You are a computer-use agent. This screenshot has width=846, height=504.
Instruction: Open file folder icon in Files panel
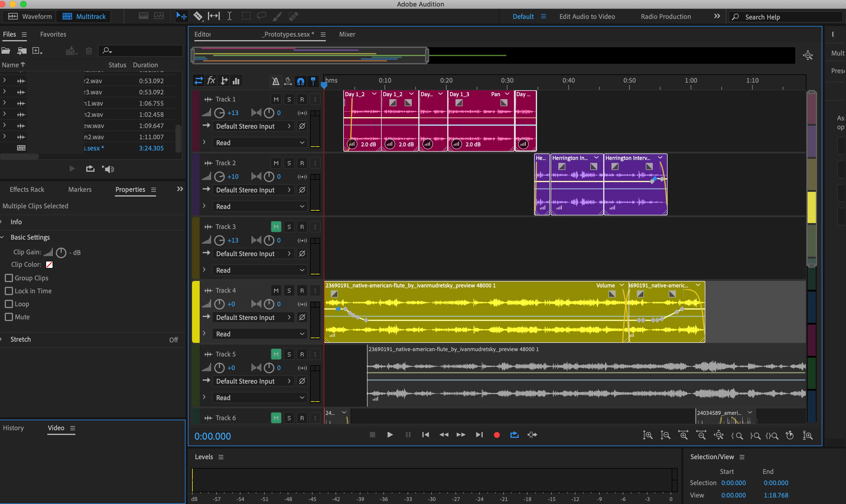(x=6, y=50)
